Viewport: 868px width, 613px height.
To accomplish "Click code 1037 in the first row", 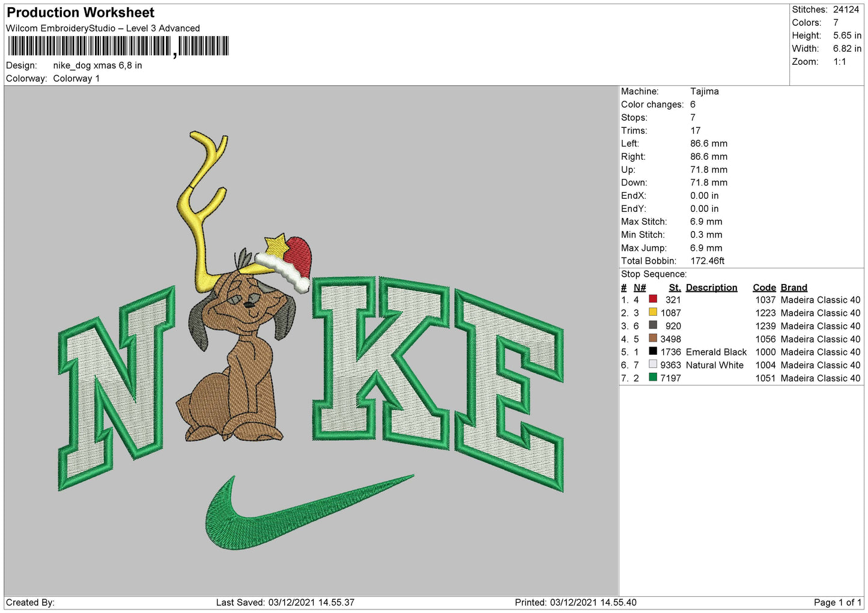I will tap(765, 300).
